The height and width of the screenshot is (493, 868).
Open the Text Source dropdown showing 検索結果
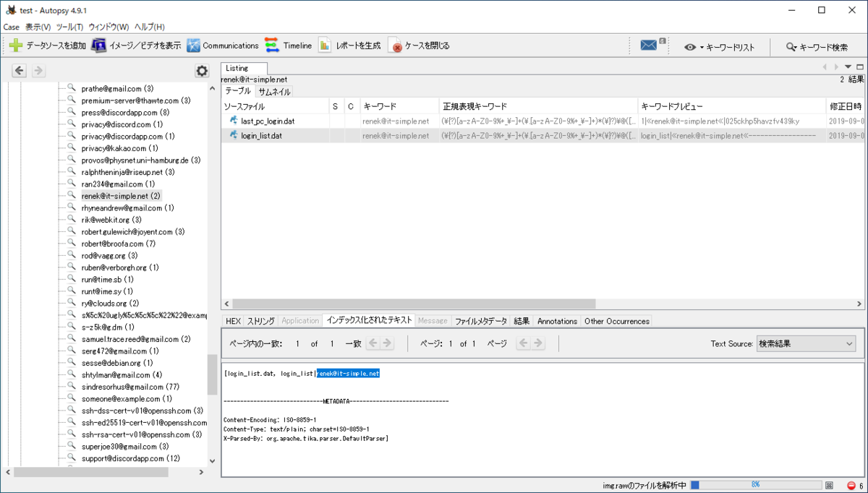point(806,343)
